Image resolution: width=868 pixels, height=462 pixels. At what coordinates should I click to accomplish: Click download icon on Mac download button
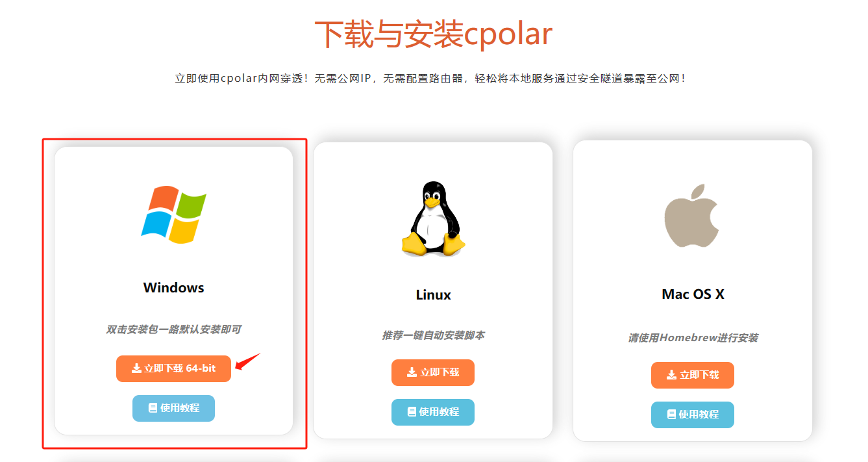pyautogui.click(x=671, y=375)
